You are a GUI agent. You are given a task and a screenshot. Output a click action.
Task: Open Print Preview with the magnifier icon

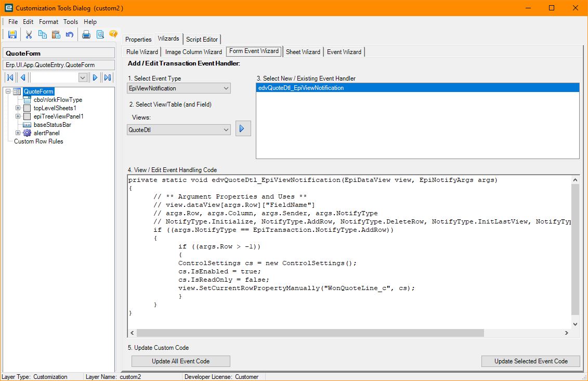click(x=100, y=35)
